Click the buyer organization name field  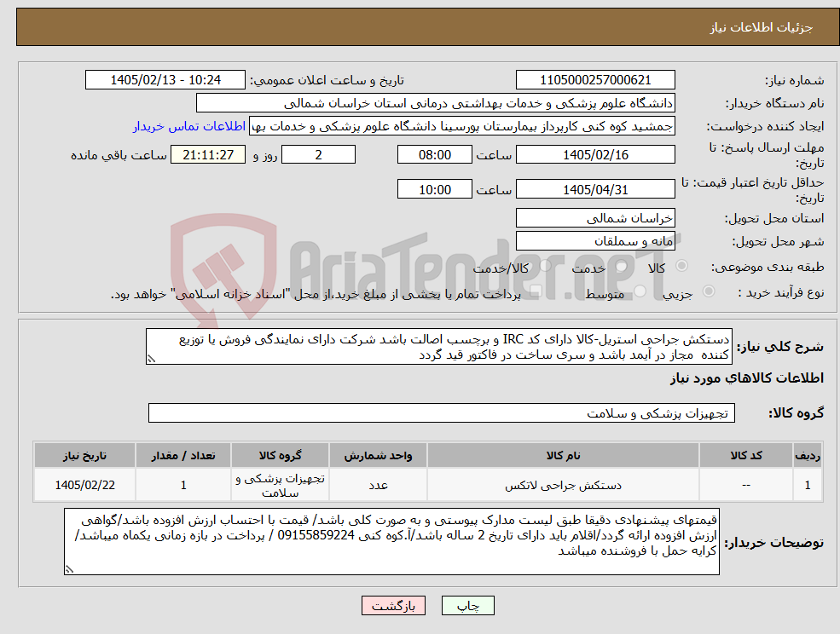point(436,103)
